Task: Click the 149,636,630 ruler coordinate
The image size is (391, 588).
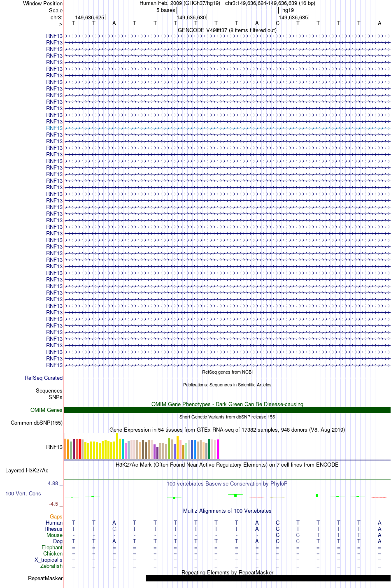Action: [191, 17]
